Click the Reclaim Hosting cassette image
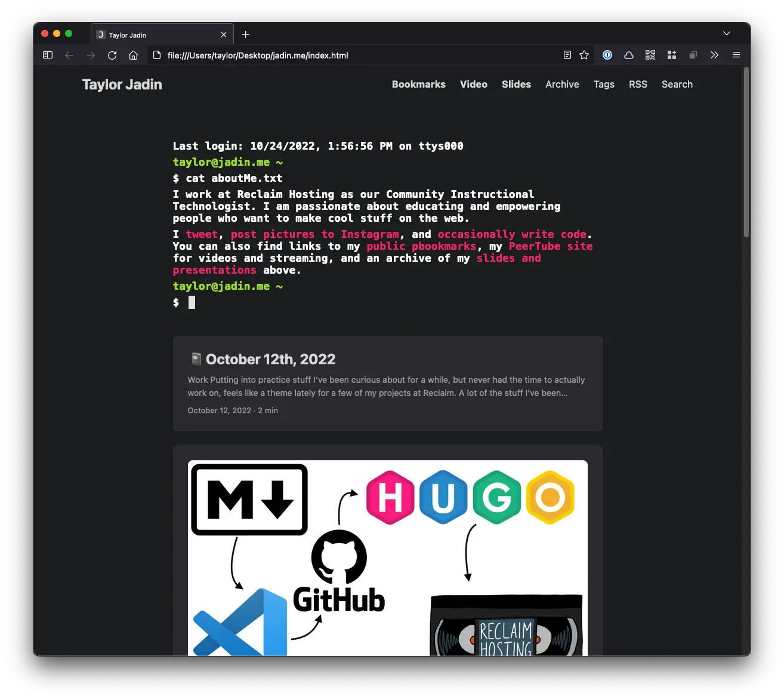Image resolution: width=784 pixels, height=700 pixels. coord(506,625)
